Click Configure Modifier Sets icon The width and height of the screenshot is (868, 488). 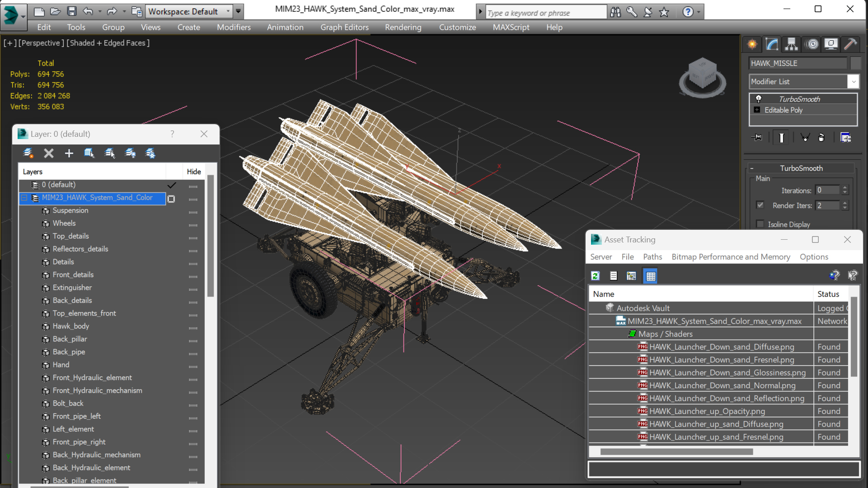point(845,137)
